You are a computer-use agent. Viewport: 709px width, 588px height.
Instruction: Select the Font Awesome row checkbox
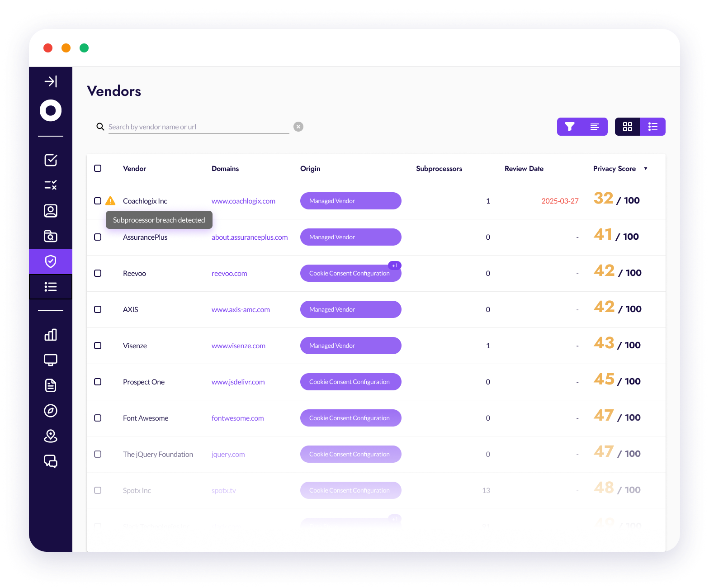98,418
